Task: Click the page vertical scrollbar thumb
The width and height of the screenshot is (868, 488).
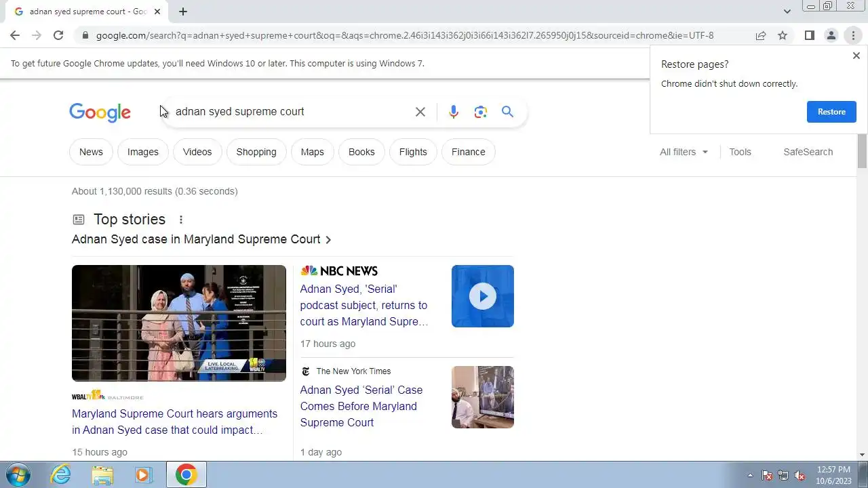Action: point(863,150)
